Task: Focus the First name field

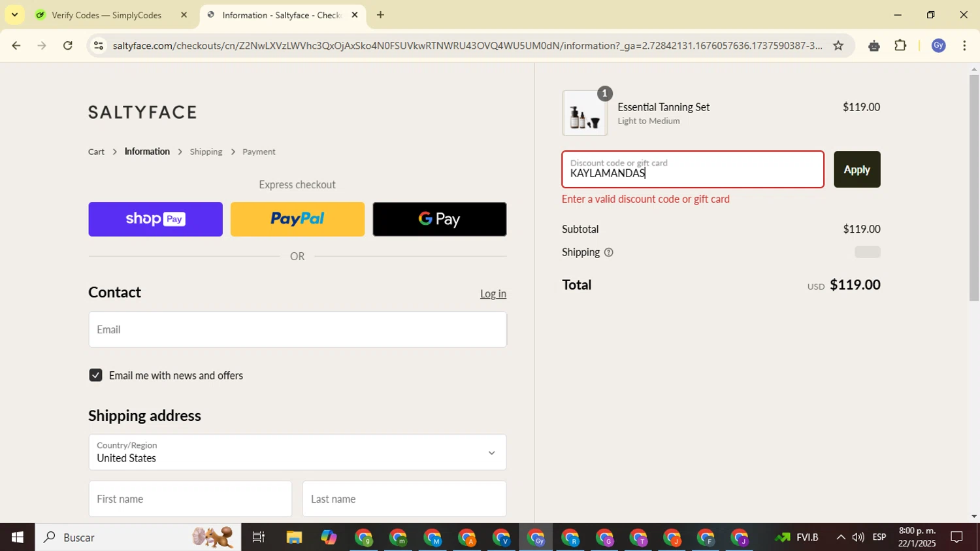Action: (190, 499)
